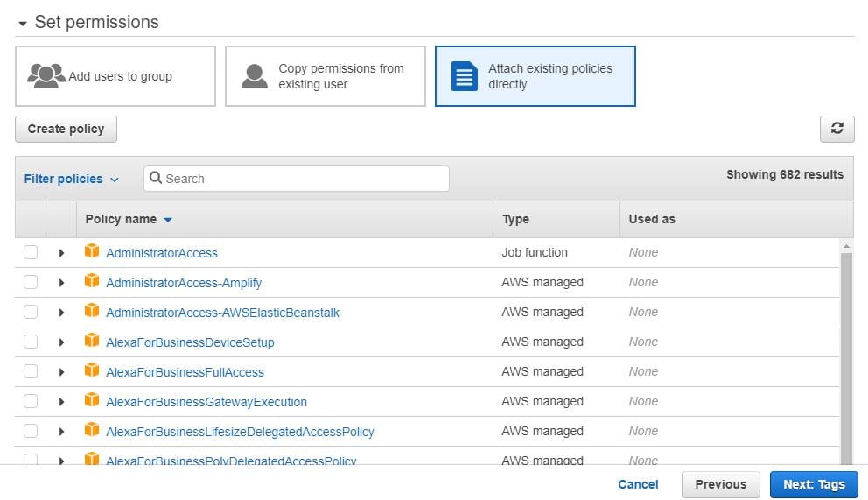
Task: Click the Add users to group icon
Action: (x=46, y=76)
